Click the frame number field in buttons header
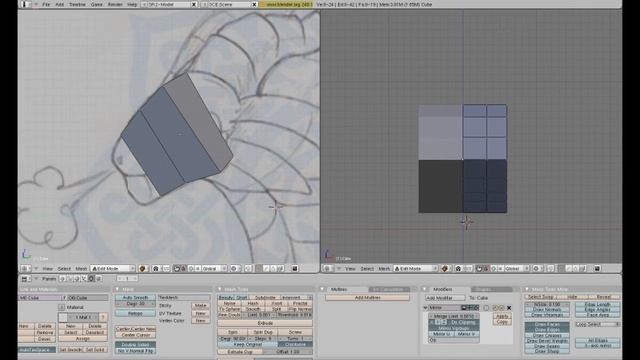This screenshot has height=360, width=640. pos(127,278)
